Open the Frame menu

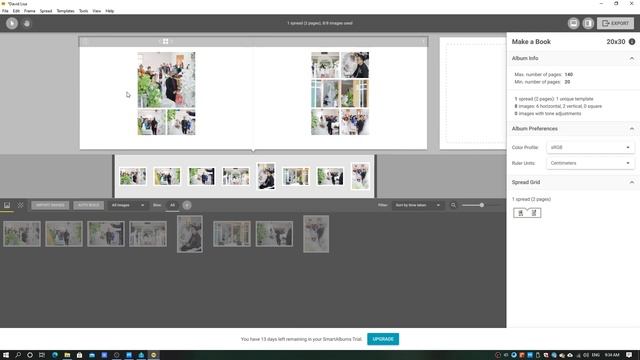[x=29, y=11]
